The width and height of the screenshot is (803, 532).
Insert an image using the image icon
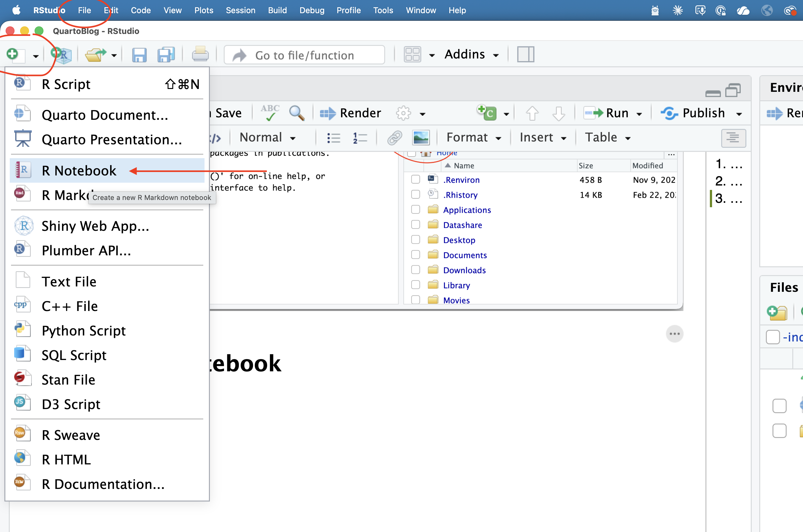pyautogui.click(x=421, y=138)
